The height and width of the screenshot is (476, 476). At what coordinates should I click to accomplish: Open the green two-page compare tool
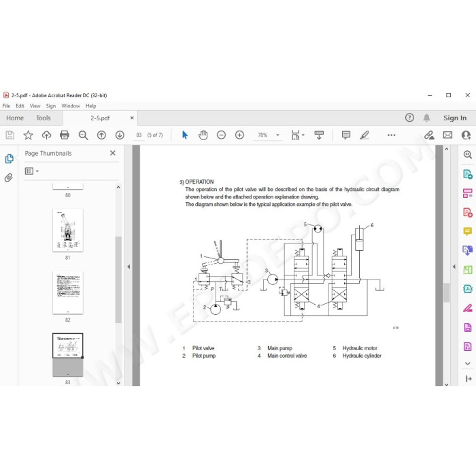[468, 270]
